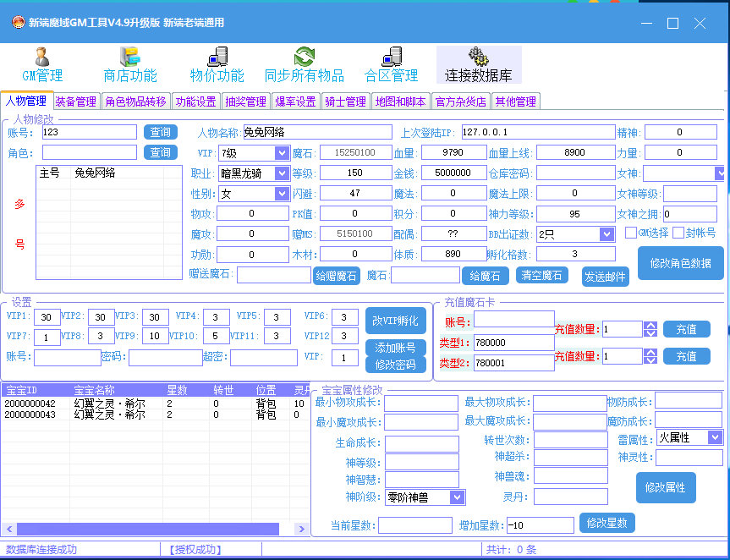Expand the VIP level 7级 dropdown

click(282, 153)
